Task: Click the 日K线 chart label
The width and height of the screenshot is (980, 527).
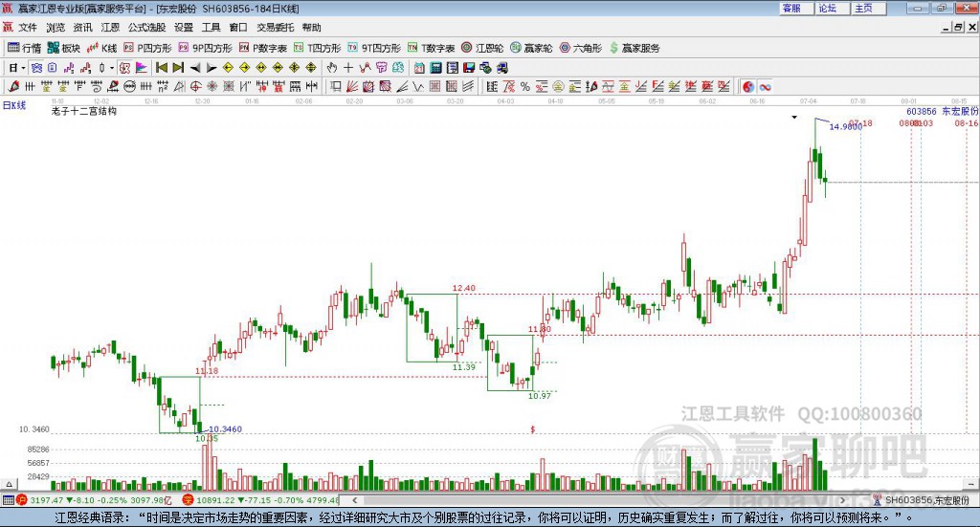Action: coord(14,105)
